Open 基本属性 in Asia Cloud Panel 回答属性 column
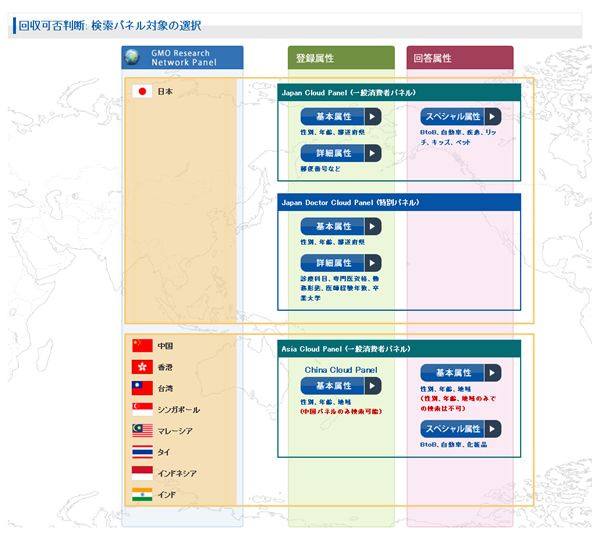This screenshot has height=546, width=594. point(461,373)
